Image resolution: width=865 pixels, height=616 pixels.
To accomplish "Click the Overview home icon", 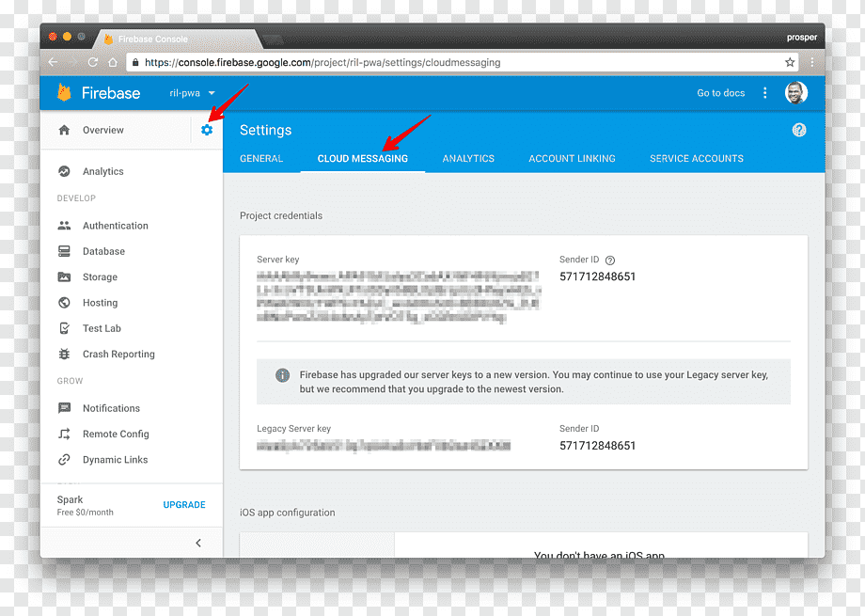I will click(65, 131).
